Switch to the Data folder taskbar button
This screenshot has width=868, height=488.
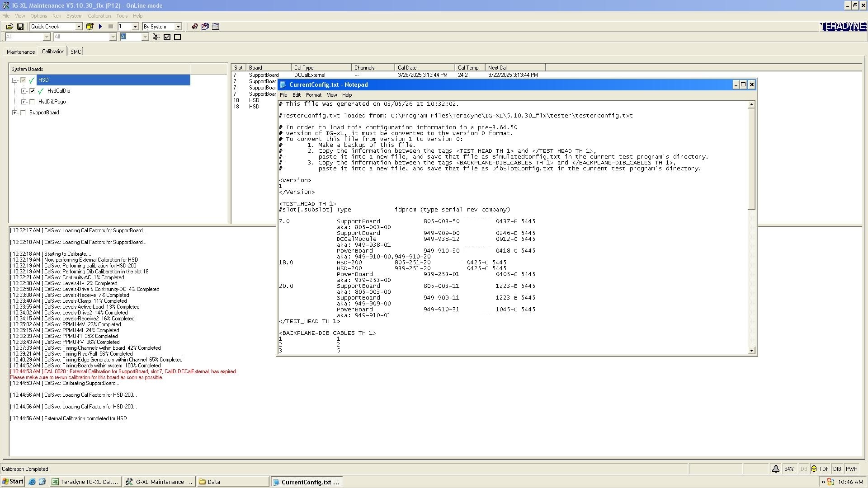233,482
